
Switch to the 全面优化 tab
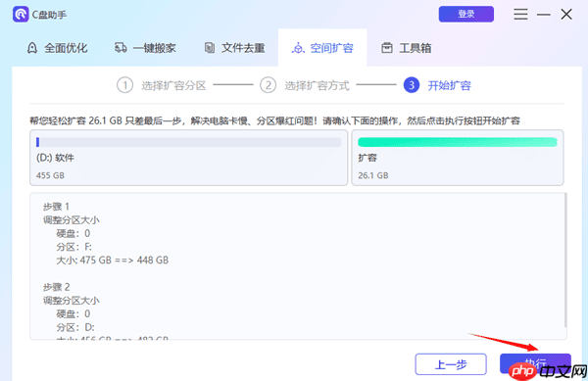coord(58,48)
